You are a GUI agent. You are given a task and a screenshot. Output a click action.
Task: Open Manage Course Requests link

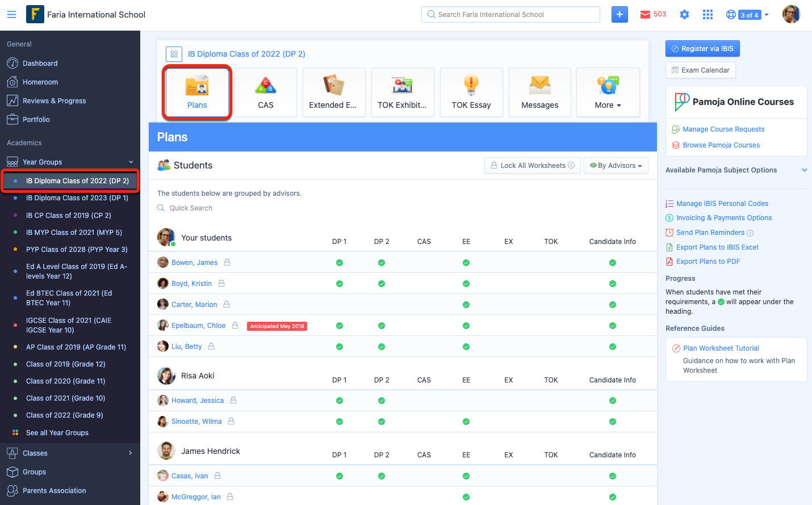tap(723, 129)
